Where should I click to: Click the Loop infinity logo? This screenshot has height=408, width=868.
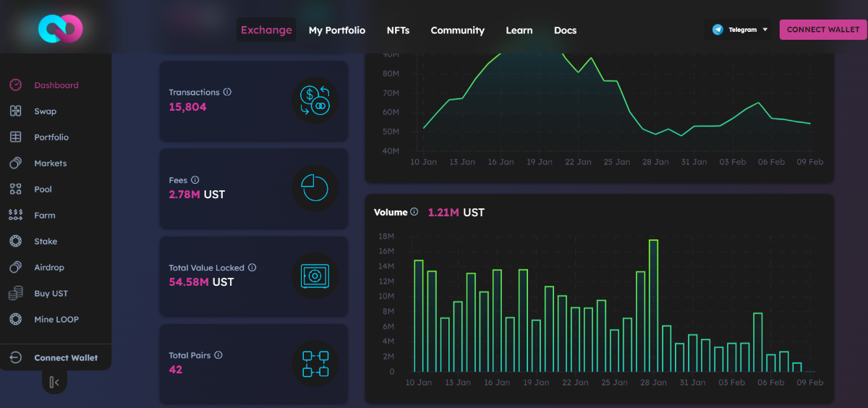click(x=61, y=28)
